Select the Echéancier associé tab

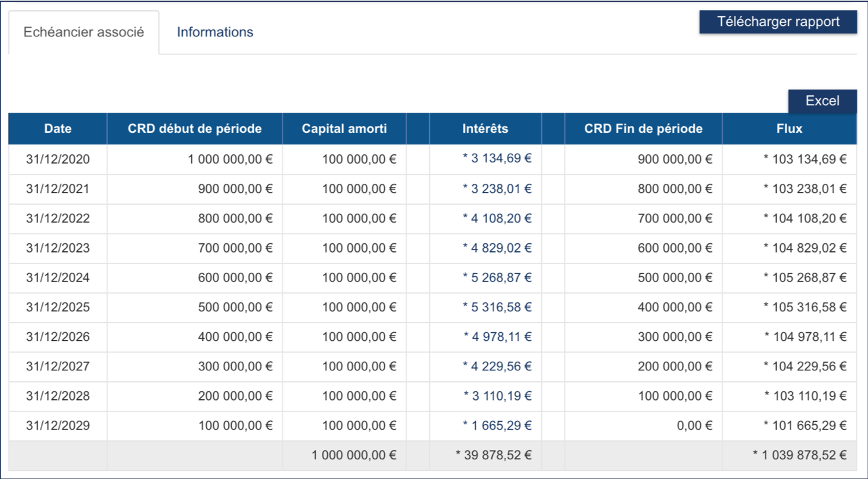[84, 32]
